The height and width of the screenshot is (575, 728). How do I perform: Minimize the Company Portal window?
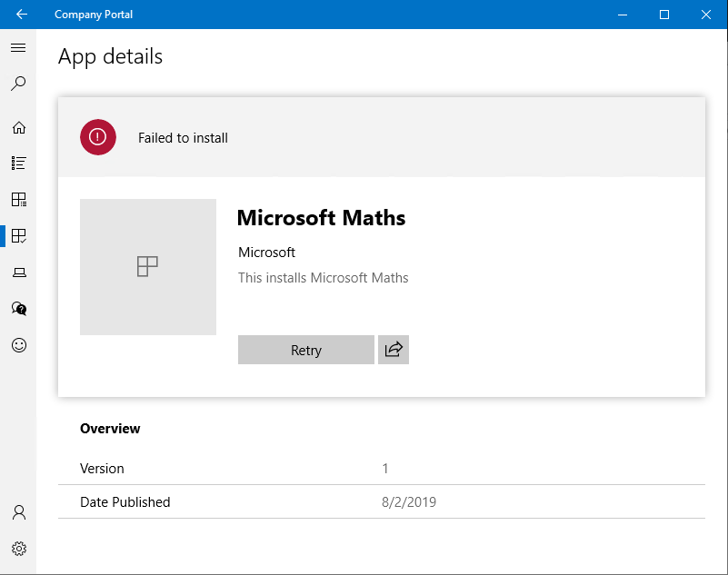tap(623, 15)
